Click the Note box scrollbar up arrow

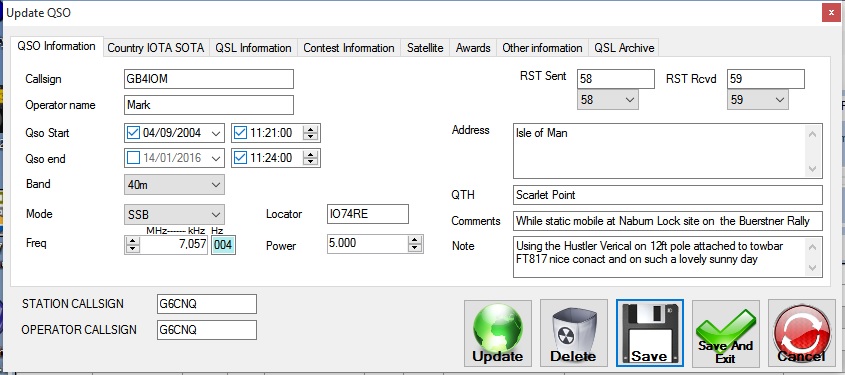coord(813,246)
